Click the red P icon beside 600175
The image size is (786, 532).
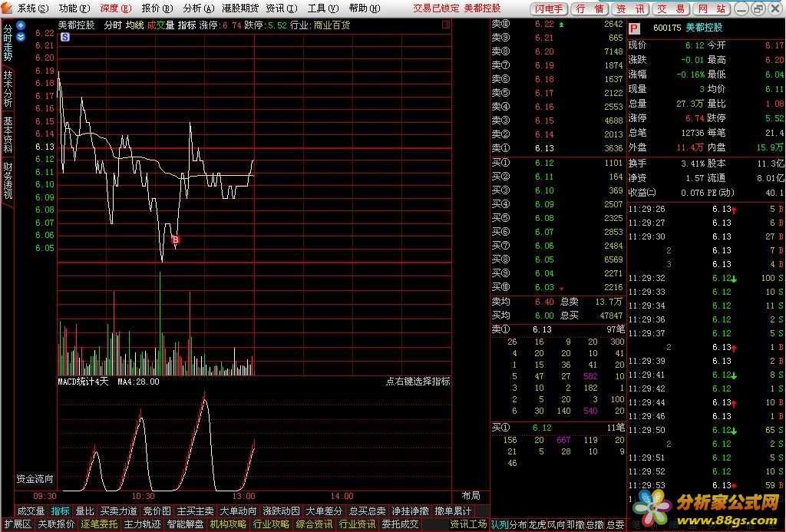pos(634,28)
